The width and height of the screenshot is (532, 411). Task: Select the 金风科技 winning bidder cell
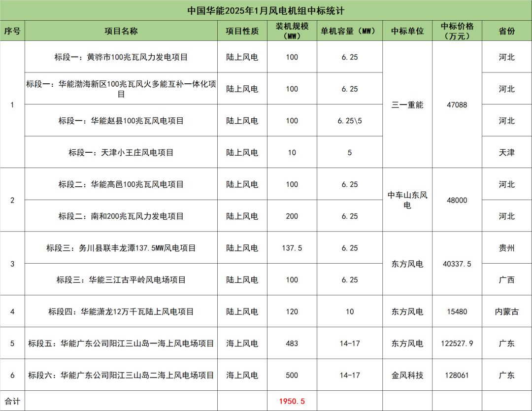point(407,375)
